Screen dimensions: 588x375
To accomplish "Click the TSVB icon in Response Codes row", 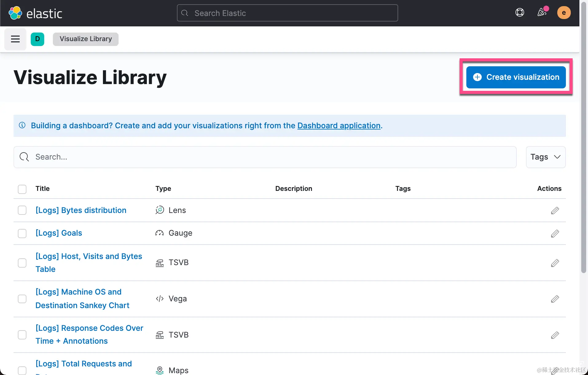I will pyautogui.click(x=160, y=335).
